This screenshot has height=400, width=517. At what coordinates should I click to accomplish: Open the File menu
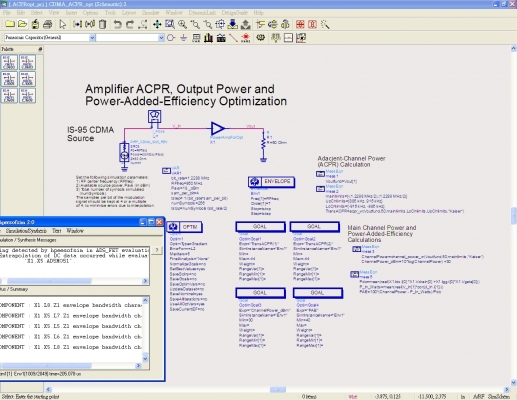pos(7,13)
